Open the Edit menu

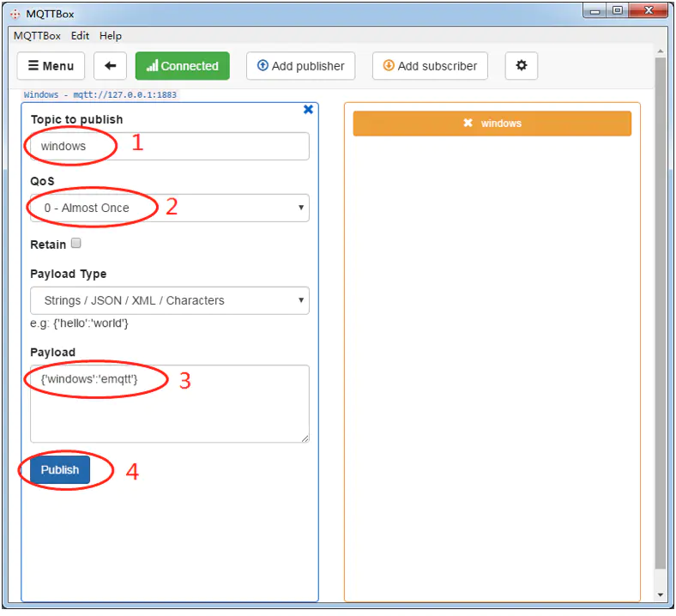coord(80,36)
